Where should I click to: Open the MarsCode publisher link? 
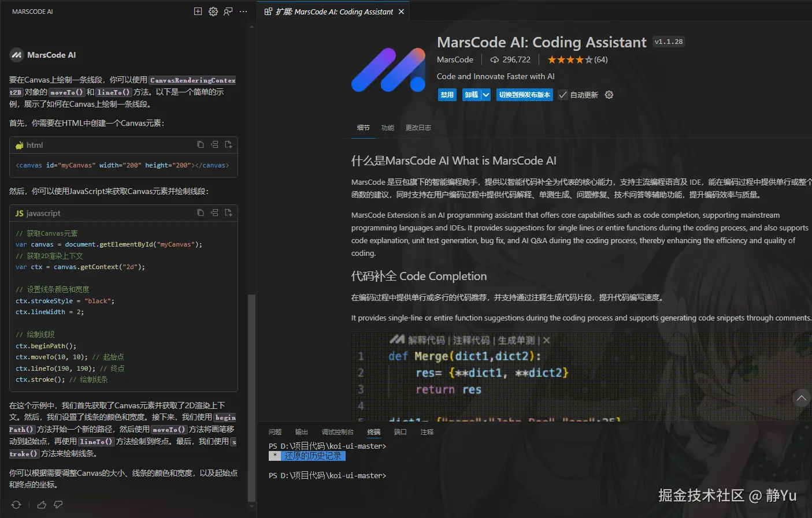coord(455,59)
